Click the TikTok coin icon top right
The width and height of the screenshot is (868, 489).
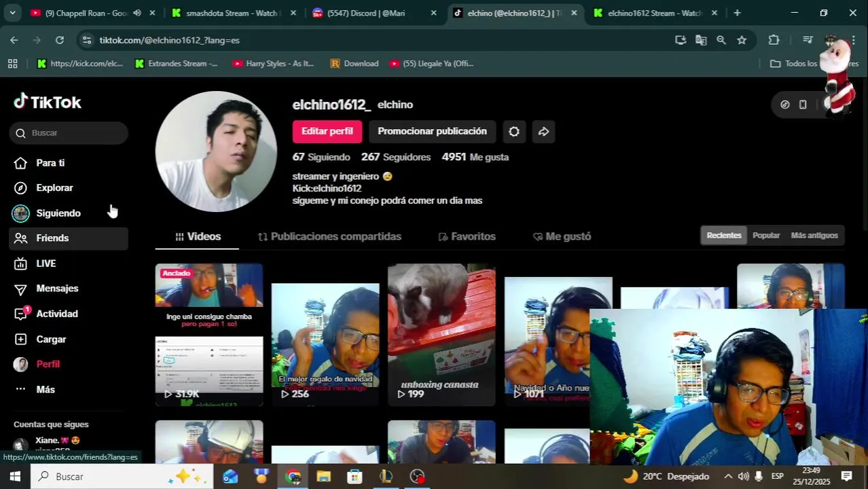tap(785, 105)
